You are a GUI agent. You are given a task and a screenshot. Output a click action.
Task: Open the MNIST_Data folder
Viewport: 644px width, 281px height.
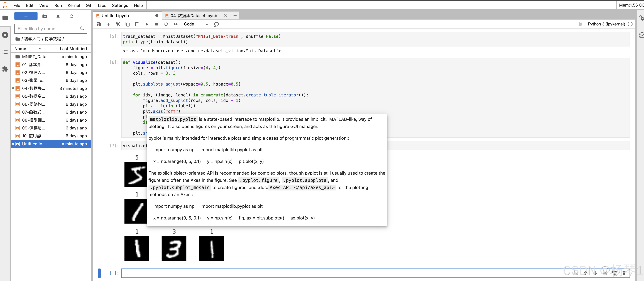pyautogui.click(x=51, y=57)
